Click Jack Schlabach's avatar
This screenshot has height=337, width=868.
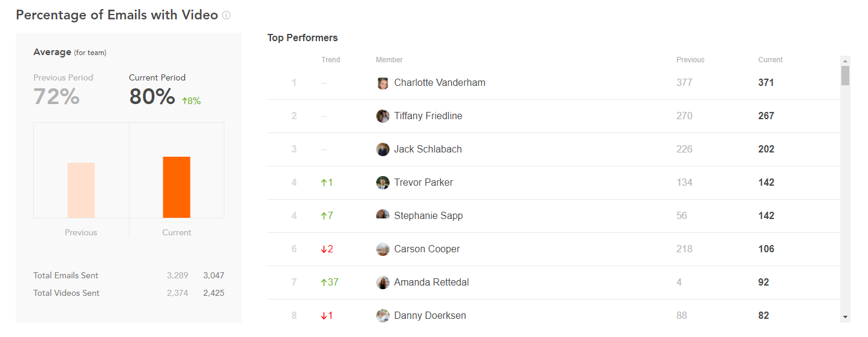pyautogui.click(x=382, y=149)
